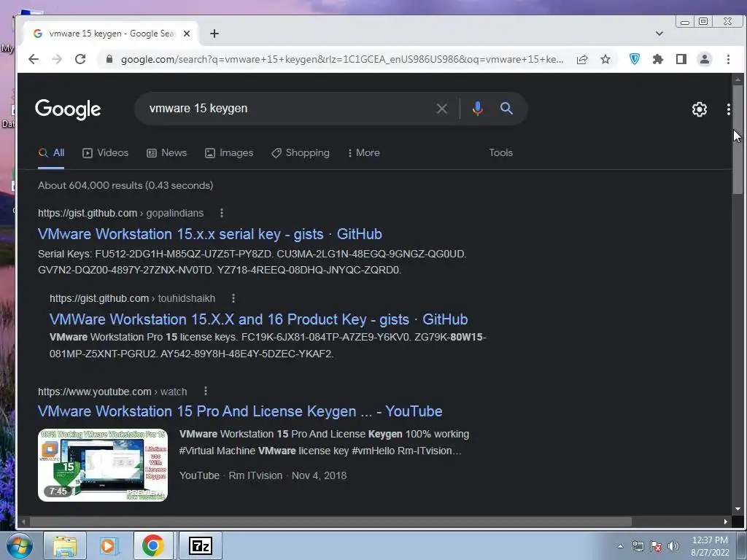Open tab search chevron dropdown
The width and height of the screenshot is (747, 560).
coord(659,34)
